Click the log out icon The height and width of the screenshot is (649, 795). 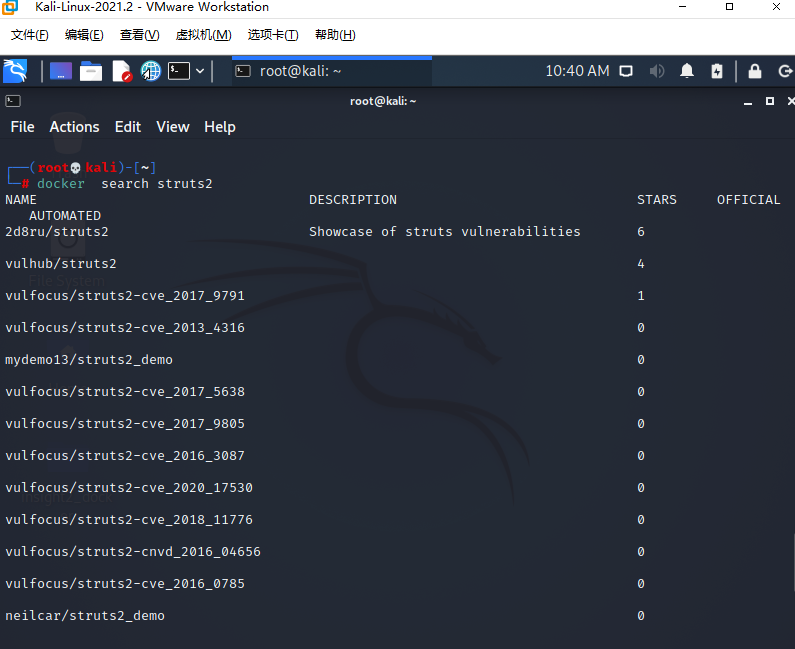coord(785,71)
